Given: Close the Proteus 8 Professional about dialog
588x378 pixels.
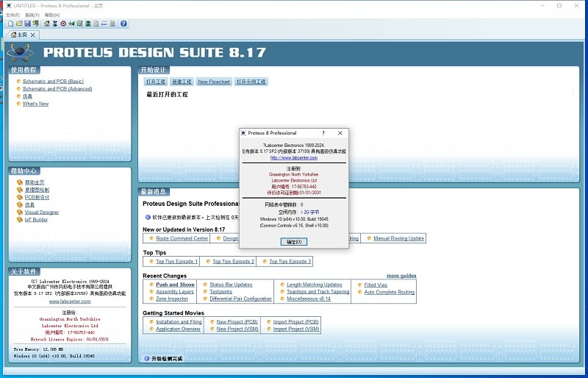Looking at the screenshot, I should 340,133.
